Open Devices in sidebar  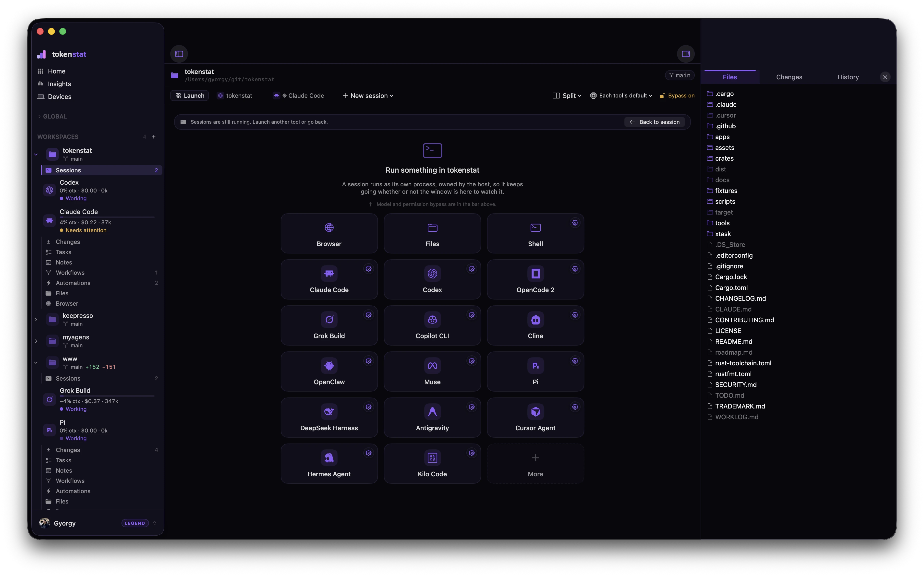click(x=59, y=97)
